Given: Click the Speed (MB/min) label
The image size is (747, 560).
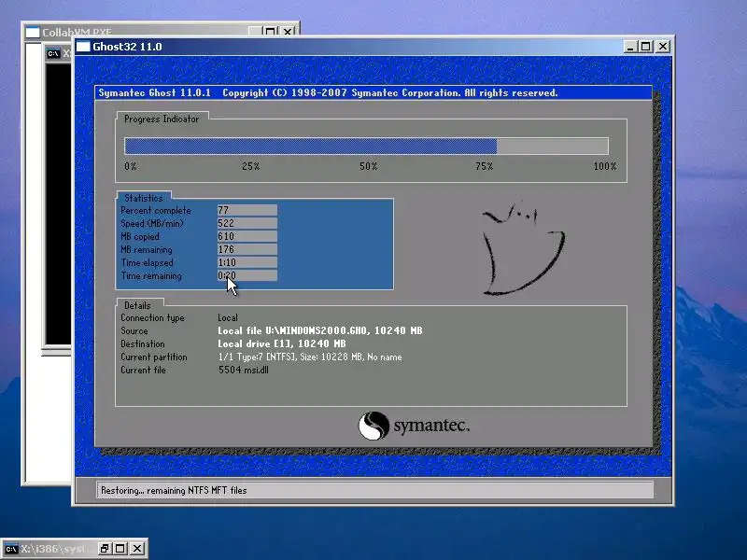Looking at the screenshot, I should [x=152, y=223].
